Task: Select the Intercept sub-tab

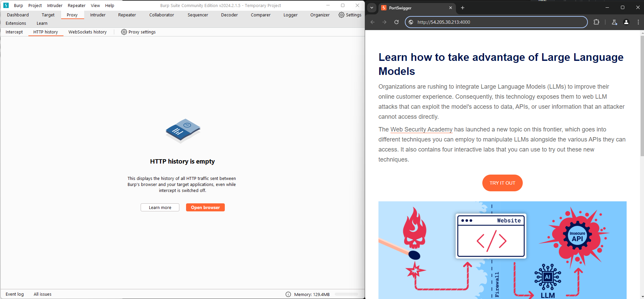Action: 14,32
